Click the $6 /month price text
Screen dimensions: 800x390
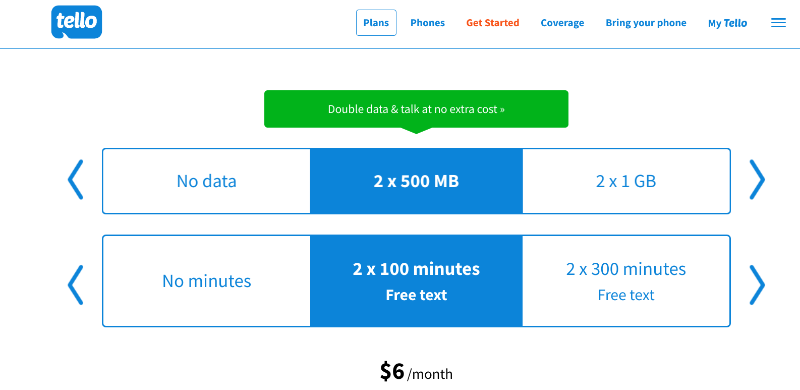416,372
